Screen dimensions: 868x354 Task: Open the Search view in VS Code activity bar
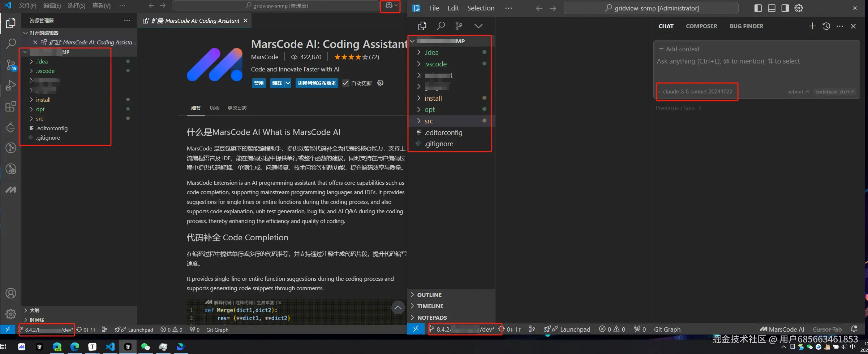[11, 44]
